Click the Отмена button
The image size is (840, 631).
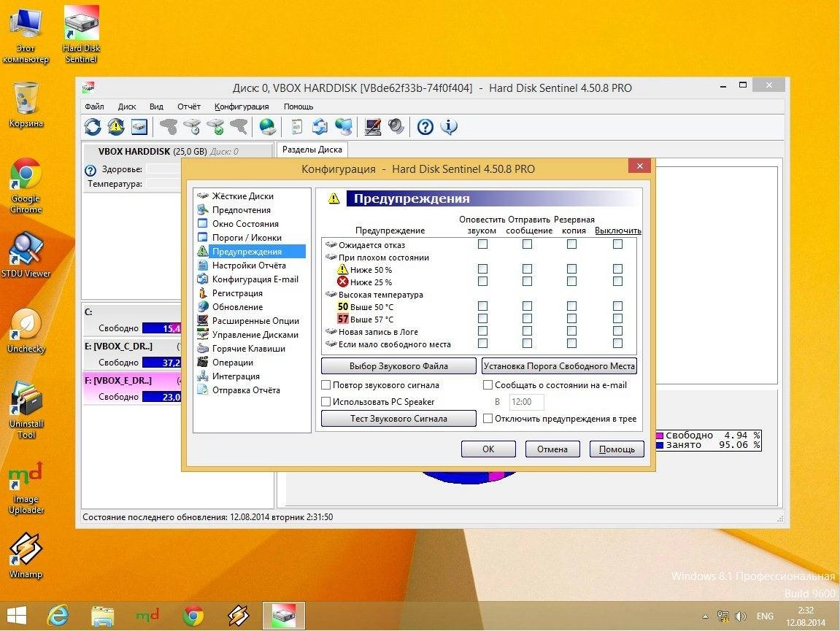click(x=552, y=449)
